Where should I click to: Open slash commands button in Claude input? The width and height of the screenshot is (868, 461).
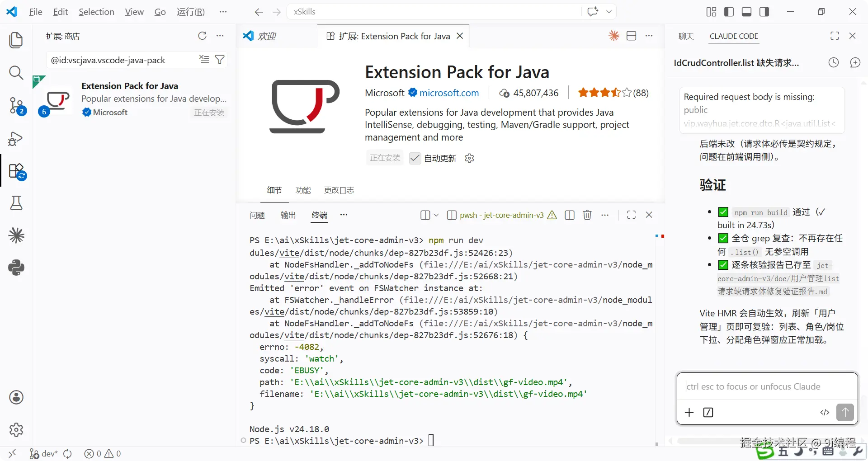(x=708, y=412)
